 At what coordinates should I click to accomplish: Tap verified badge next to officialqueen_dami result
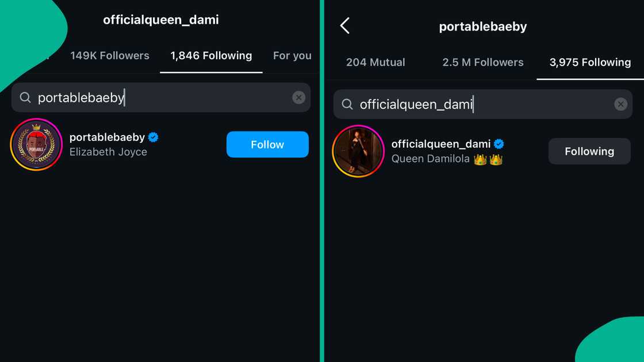[x=499, y=144]
